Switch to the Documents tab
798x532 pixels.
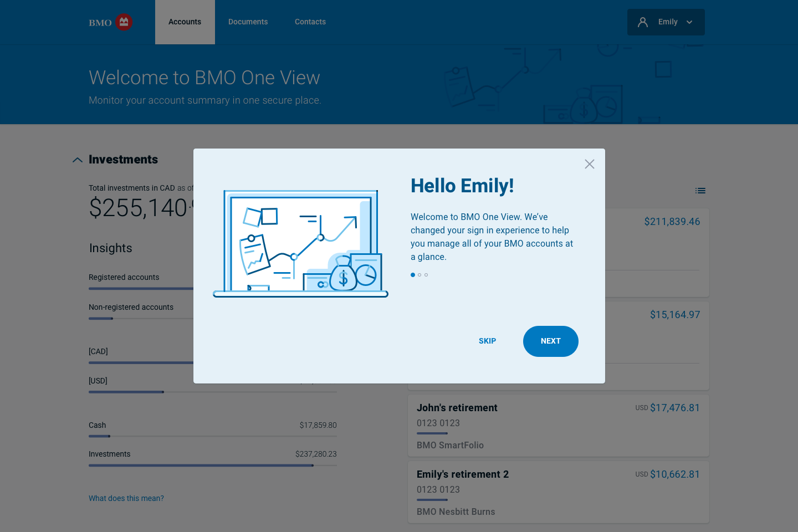[248, 22]
